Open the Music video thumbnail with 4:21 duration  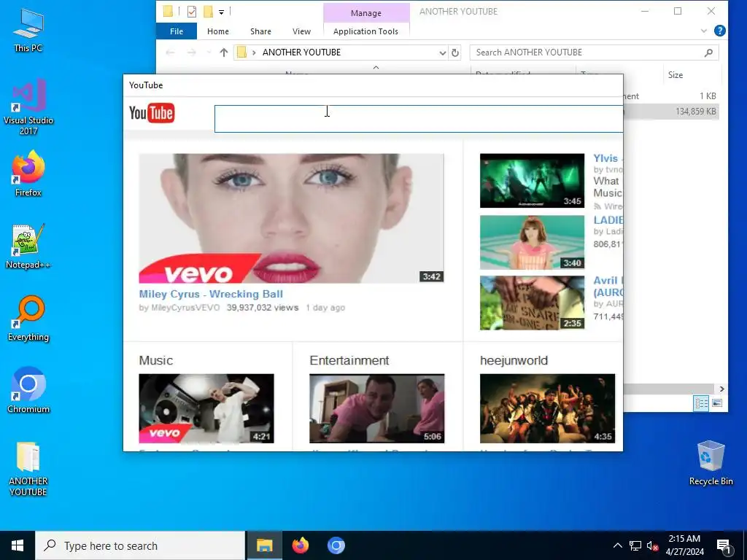click(206, 408)
